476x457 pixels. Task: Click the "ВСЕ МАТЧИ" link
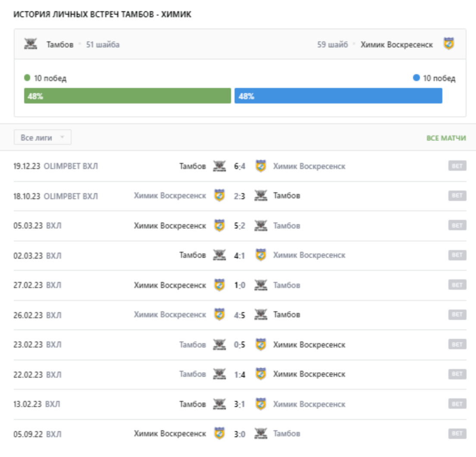point(446,138)
